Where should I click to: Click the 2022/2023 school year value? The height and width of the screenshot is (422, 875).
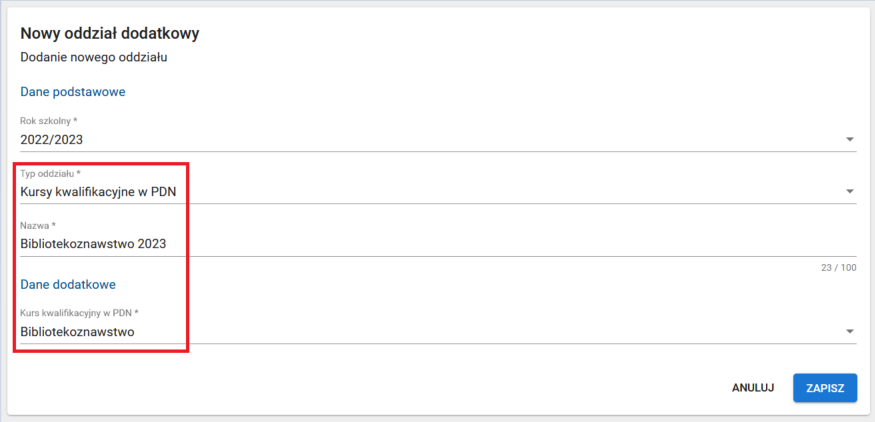pyautogui.click(x=53, y=140)
